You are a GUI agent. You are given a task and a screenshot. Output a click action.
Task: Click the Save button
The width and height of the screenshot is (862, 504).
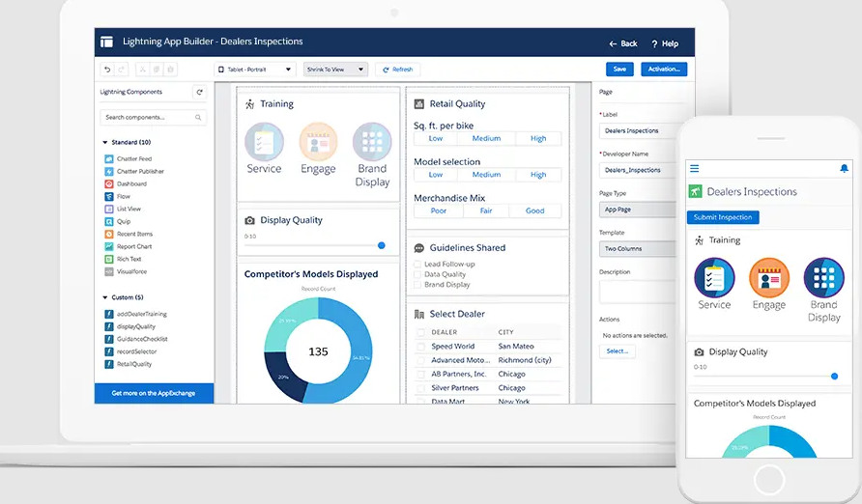(619, 70)
